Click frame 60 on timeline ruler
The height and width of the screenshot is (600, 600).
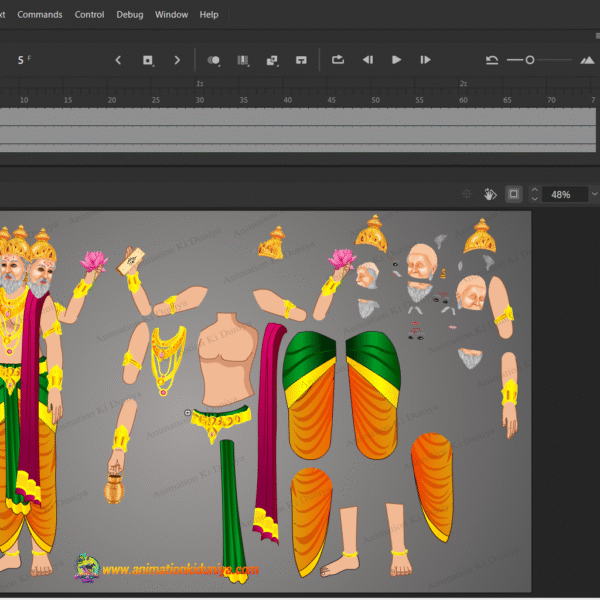click(x=463, y=100)
